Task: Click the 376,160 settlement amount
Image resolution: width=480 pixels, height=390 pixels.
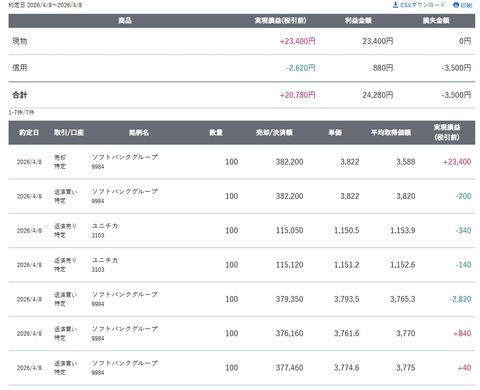Action: pyautogui.click(x=289, y=334)
